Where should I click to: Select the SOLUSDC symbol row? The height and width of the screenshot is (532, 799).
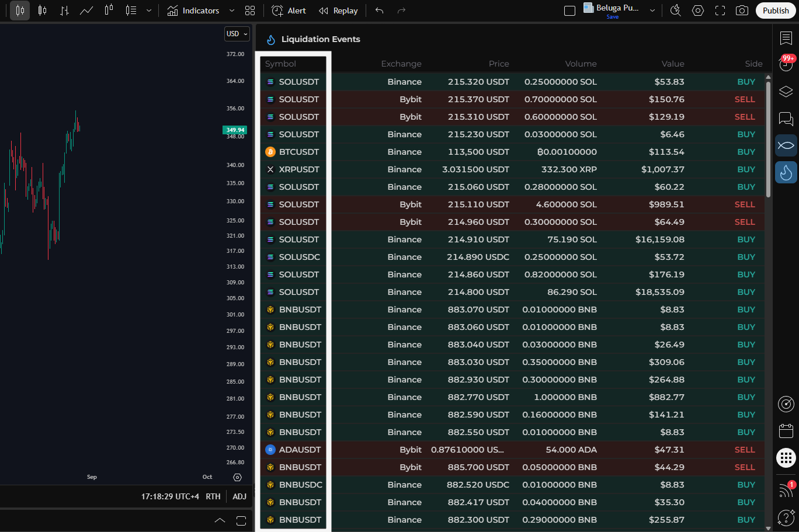[x=513, y=257]
